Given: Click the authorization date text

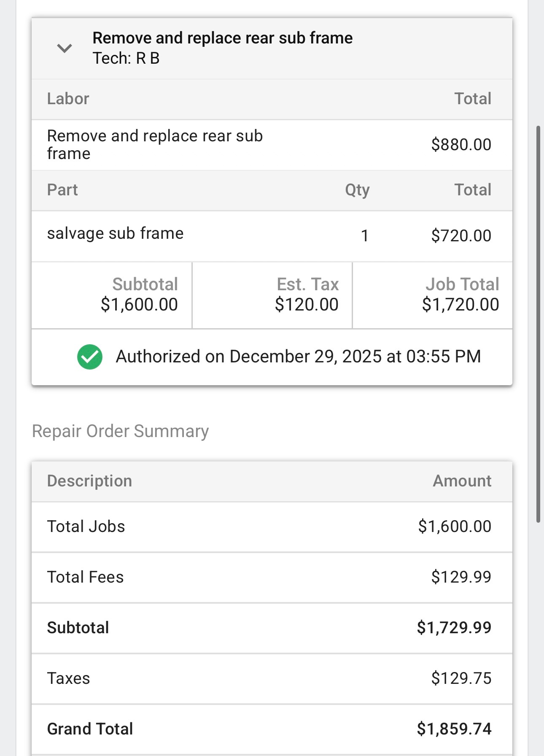Looking at the screenshot, I should 298,357.
